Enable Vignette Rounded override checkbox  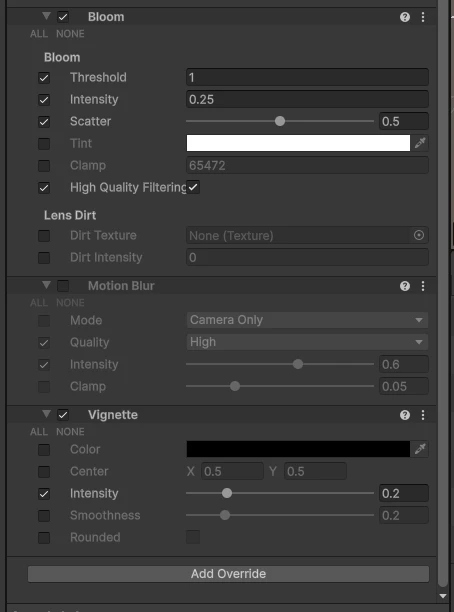[x=44, y=538]
